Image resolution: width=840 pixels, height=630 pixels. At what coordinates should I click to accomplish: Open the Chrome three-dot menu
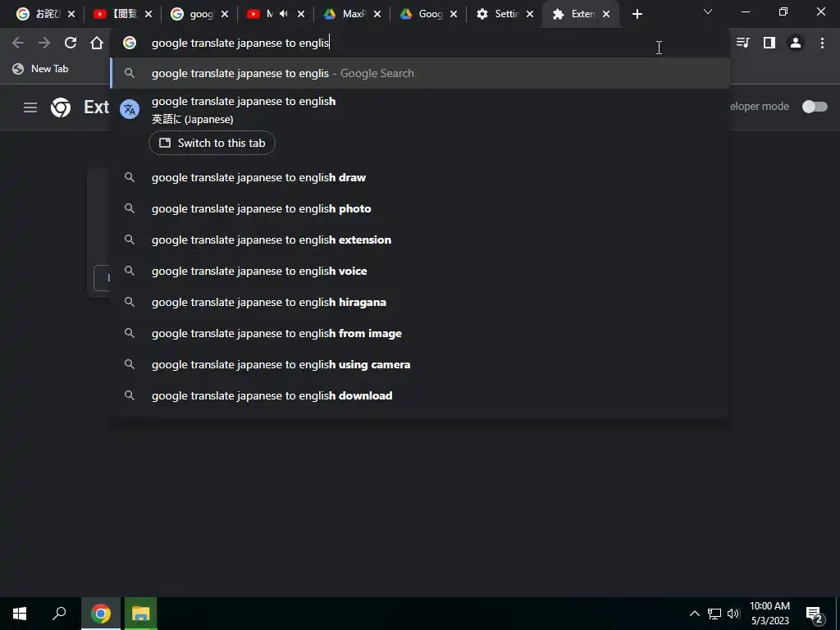(x=822, y=43)
